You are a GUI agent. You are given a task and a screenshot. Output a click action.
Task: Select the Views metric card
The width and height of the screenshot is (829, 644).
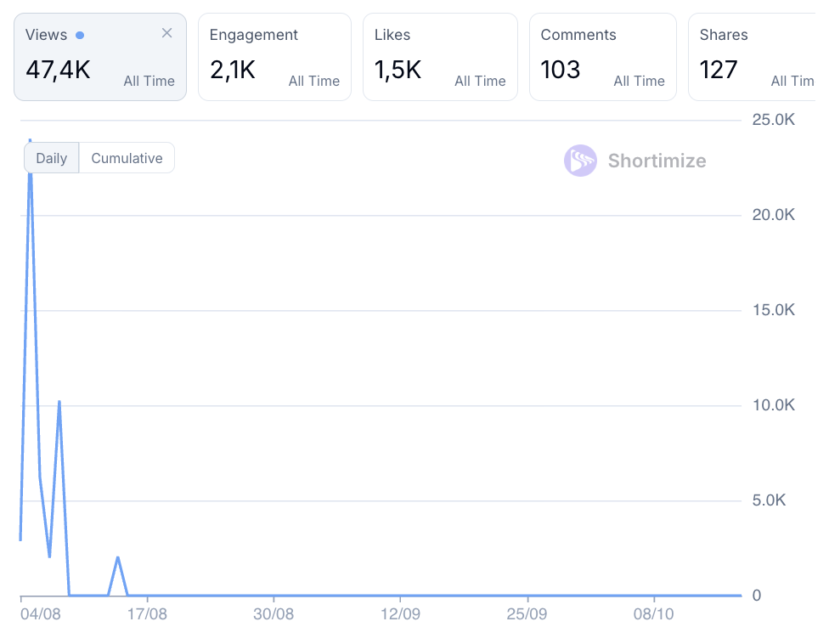tap(99, 58)
